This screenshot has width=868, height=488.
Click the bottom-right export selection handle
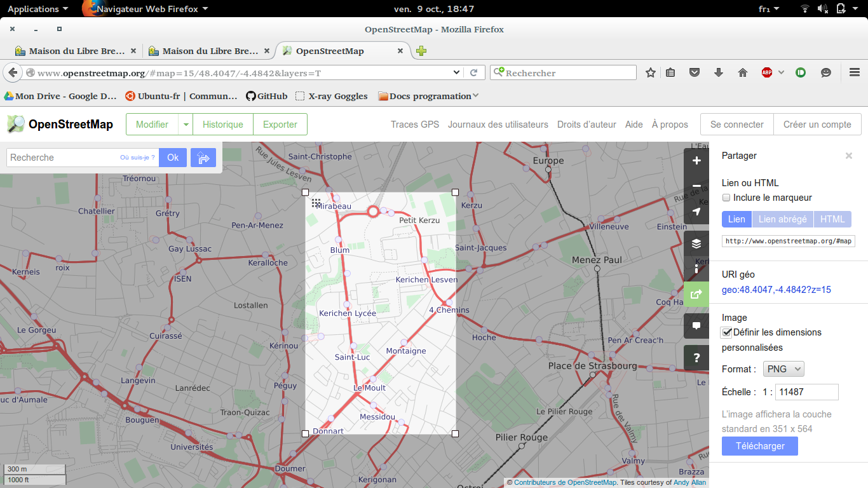click(455, 433)
